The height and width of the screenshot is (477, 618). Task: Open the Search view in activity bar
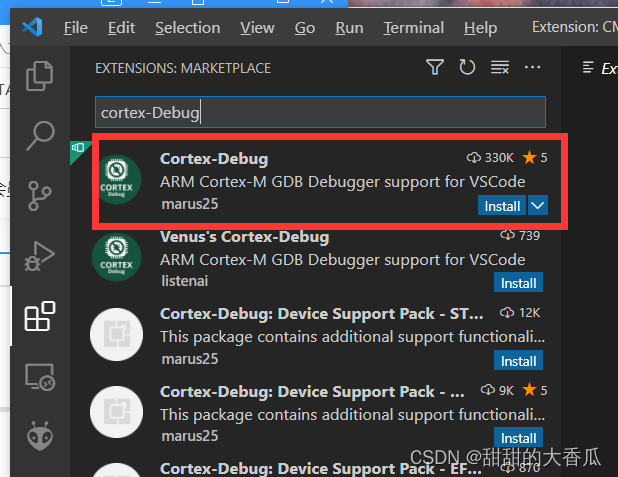pyautogui.click(x=40, y=136)
